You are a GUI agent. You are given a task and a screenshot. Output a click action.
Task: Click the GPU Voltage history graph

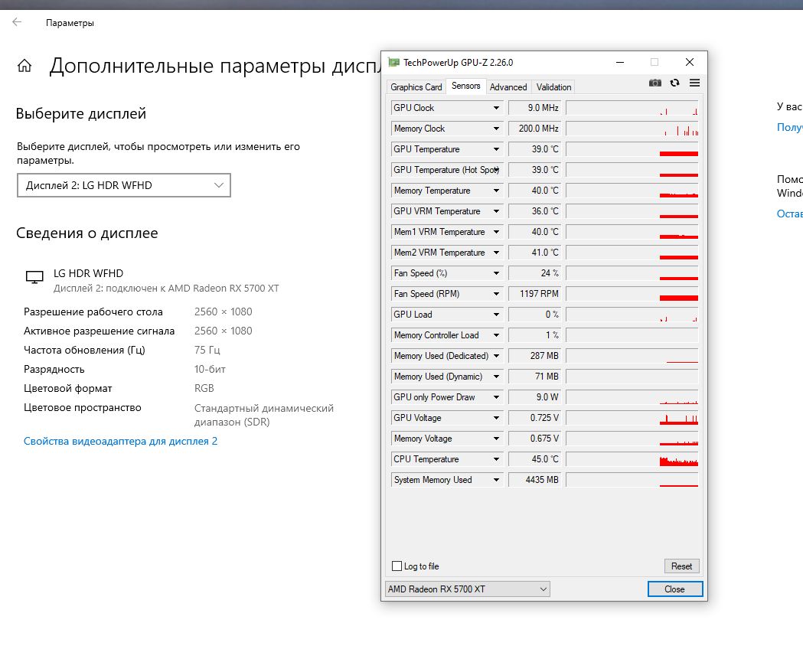tap(632, 418)
